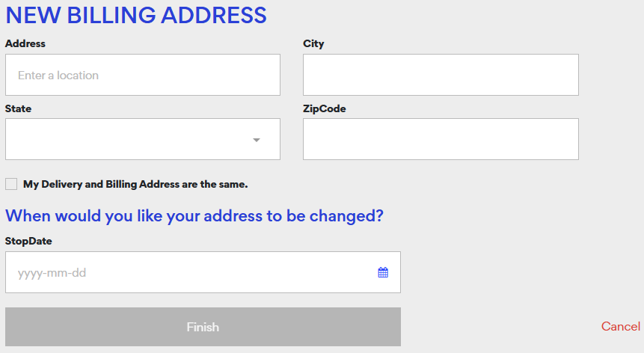Cancel the billing address change
The image size is (644, 353).
(620, 326)
